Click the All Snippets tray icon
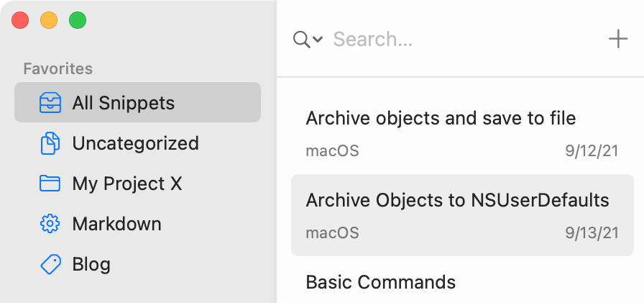This screenshot has width=644, height=303. point(50,102)
